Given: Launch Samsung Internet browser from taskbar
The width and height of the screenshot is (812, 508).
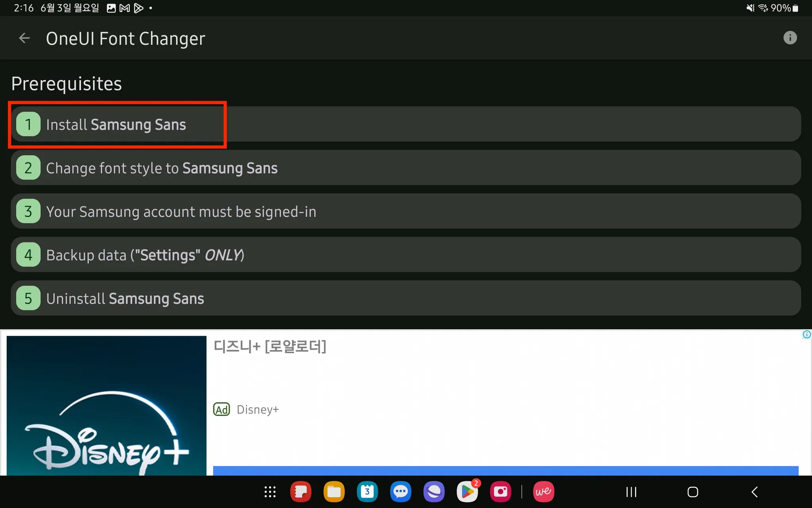Looking at the screenshot, I should (x=434, y=492).
